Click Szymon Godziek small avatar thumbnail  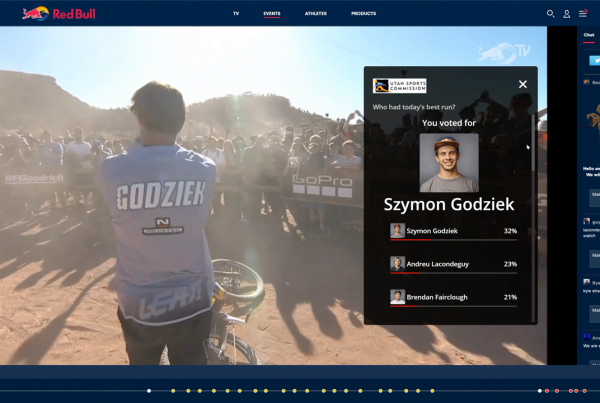pyautogui.click(x=397, y=231)
